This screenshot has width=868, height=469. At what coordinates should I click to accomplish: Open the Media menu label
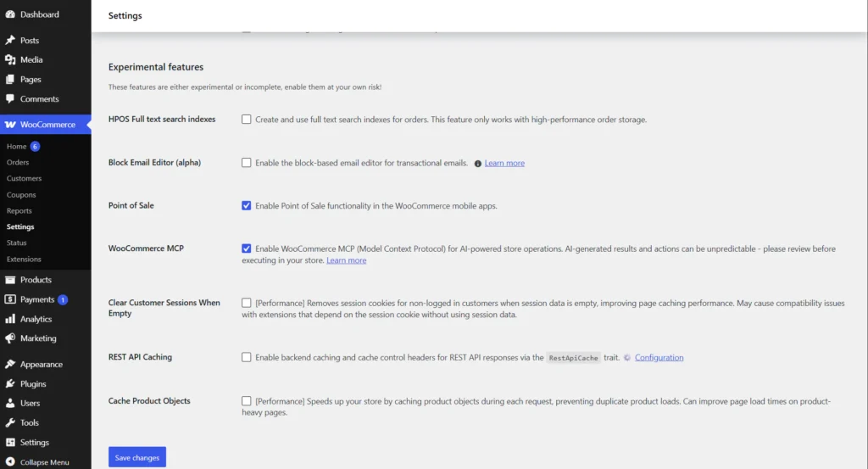click(x=31, y=60)
